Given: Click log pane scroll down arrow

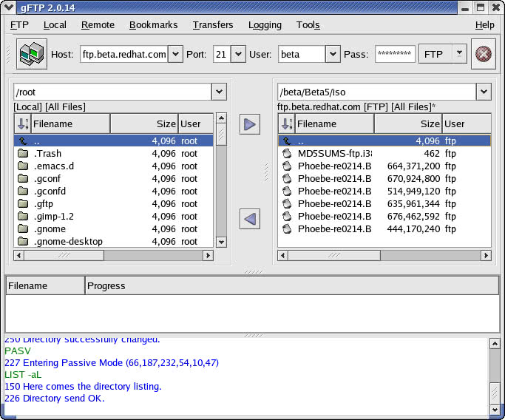Looking at the screenshot, I should tap(495, 410).
